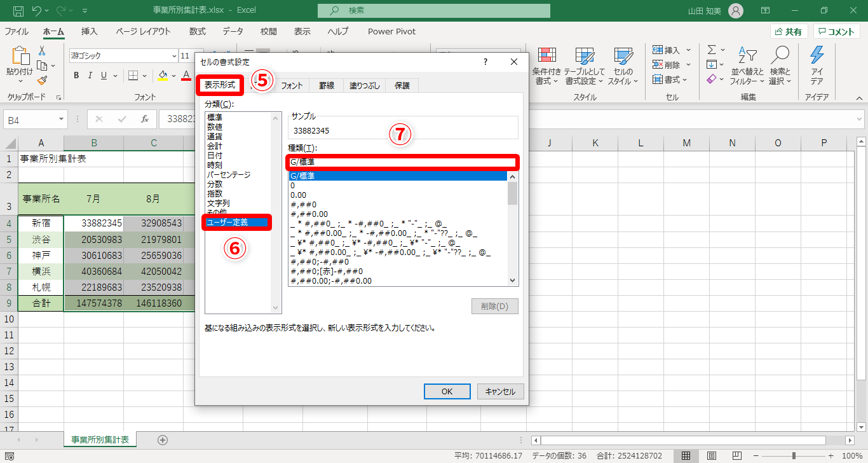Open the Copy dropdown arrow
Screen dimensions: 868x463
[x=54, y=66]
